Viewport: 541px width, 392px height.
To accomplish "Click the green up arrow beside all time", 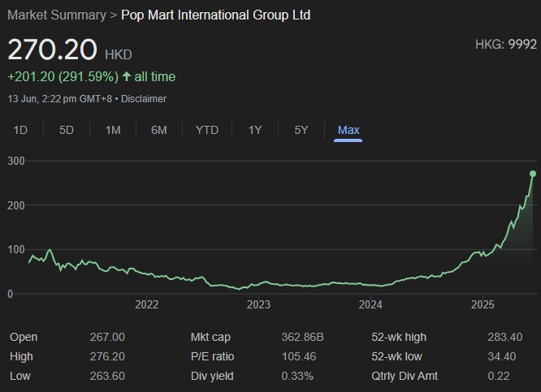I will pos(127,76).
